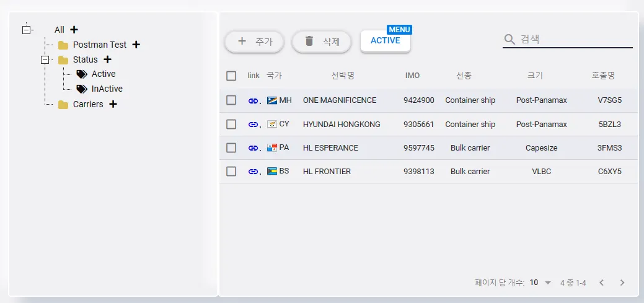Click the plus icon next to All
644x303 pixels.
coord(74,30)
